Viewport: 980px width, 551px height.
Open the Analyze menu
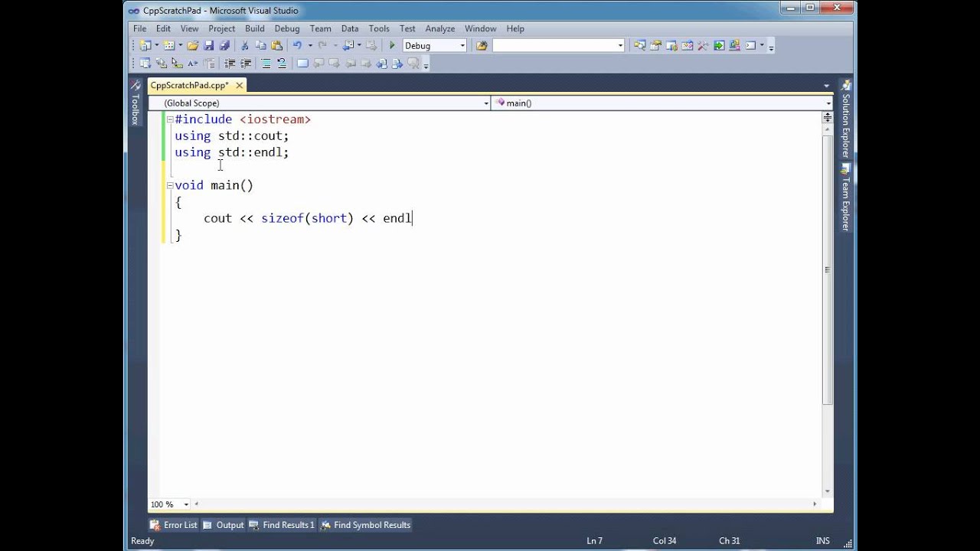point(440,28)
